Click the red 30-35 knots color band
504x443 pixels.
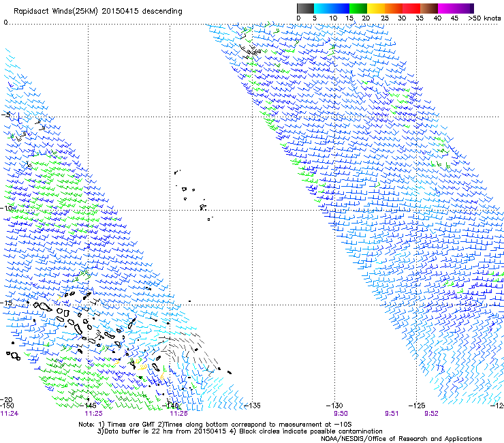pos(411,8)
